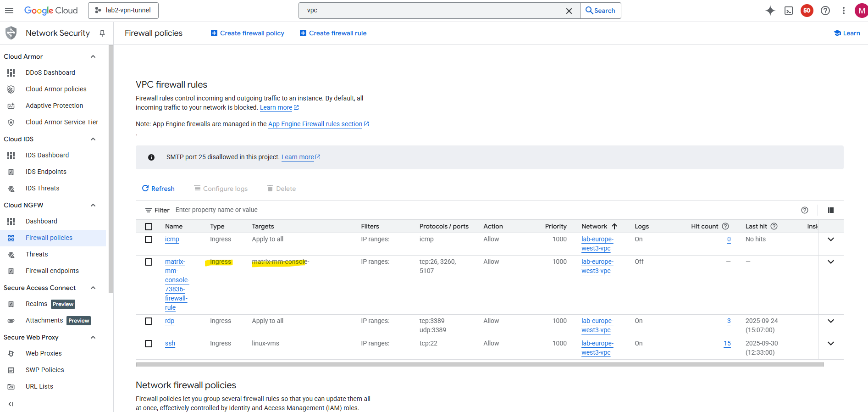Viewport: 868px width, 412px height.
Task: Open Gemini AI assistant sparkle icon
Action: pos(770,11)
